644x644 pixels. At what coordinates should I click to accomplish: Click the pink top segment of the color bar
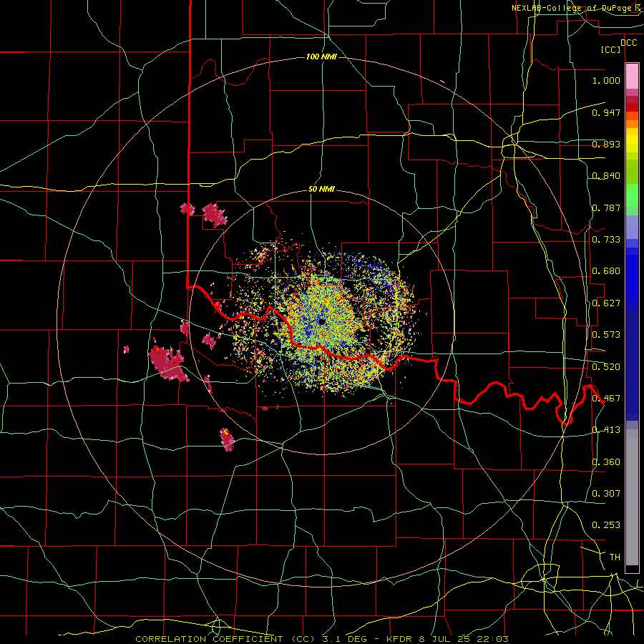coord(632,76)
